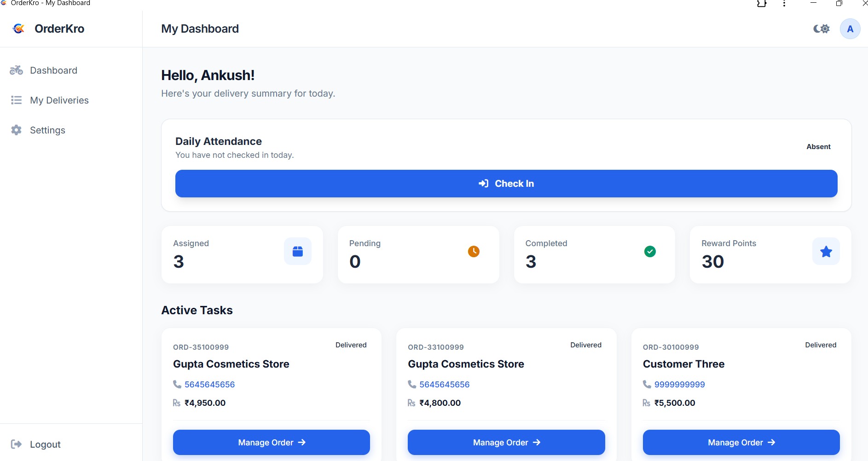Toggle the dark/light theme icon
The height and width of the screenshot is (461, 868).
[822, 29]
